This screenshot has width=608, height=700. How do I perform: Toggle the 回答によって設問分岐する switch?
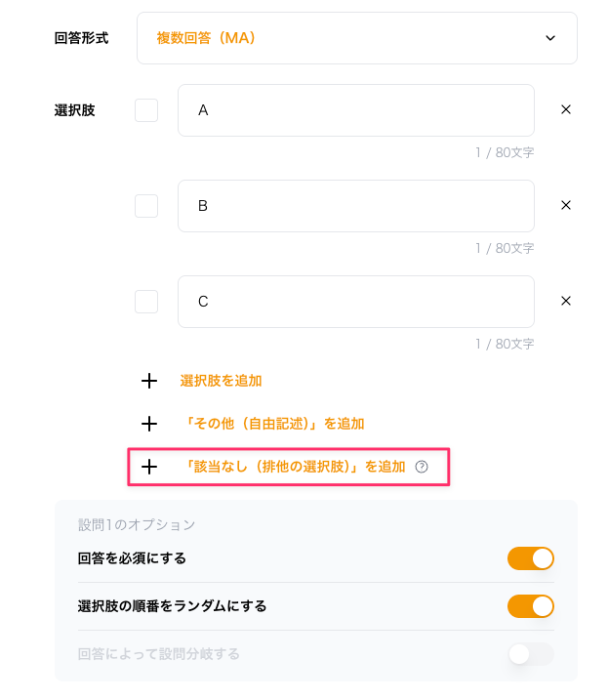530,654
